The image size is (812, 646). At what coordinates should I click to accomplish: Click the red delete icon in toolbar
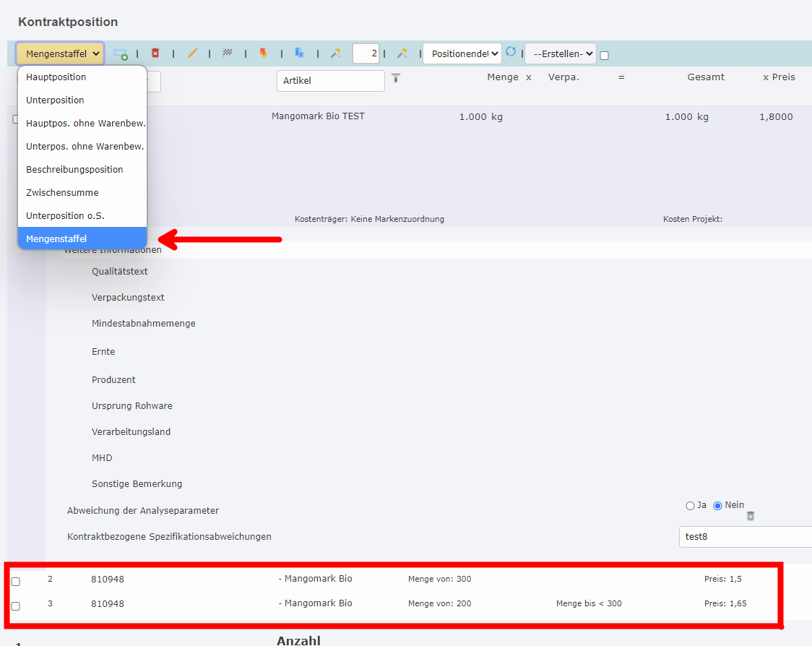click(x=155, y=53)
